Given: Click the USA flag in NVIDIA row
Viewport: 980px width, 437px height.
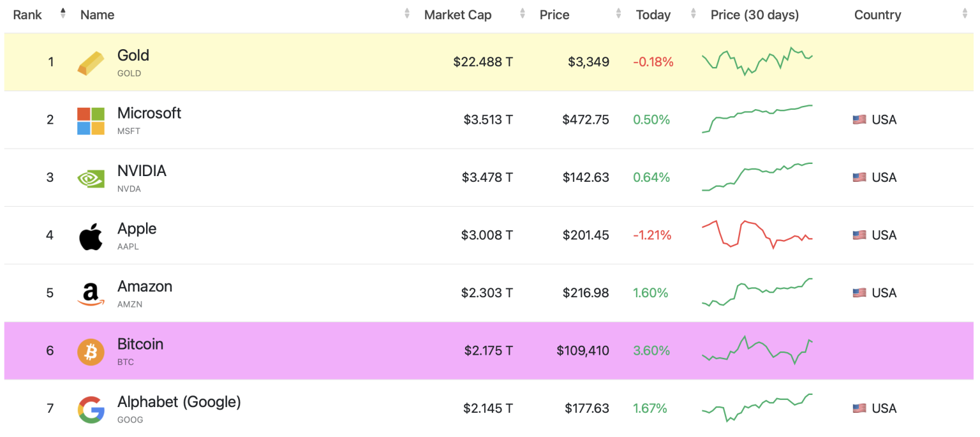Looking at the screenshot, I should point(859,177).
